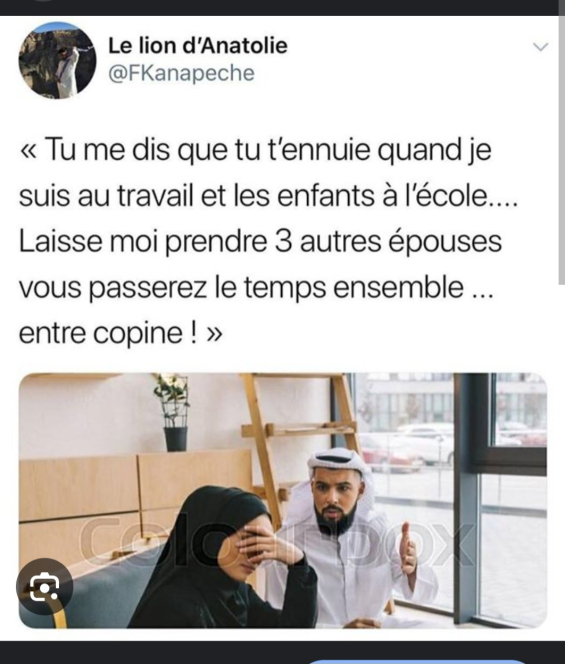Open the display name Le lion d'Anatolie
This screenshot has width=565, height=664.
(x=198, y=45)
